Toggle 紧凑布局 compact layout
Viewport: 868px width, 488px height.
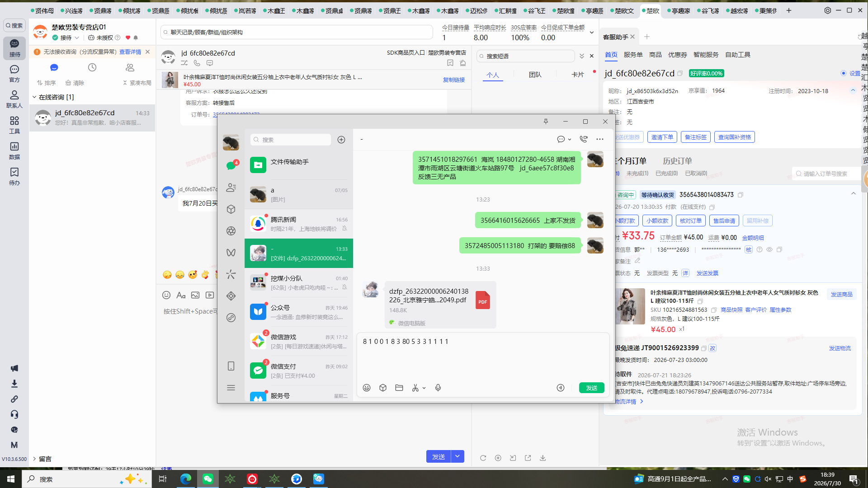point(137,83)
